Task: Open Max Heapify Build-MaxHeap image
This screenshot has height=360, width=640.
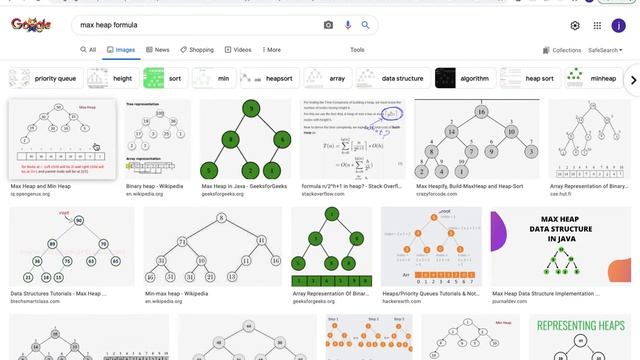Action: pyautogui.click(x=477, y=139)
